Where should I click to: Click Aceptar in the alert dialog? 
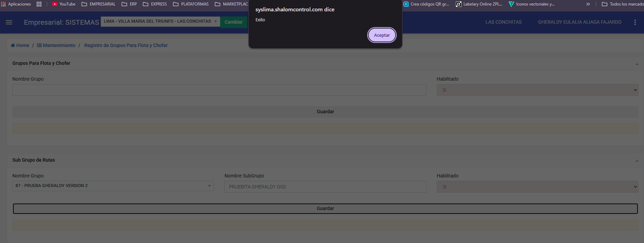[x=382, y=35]
